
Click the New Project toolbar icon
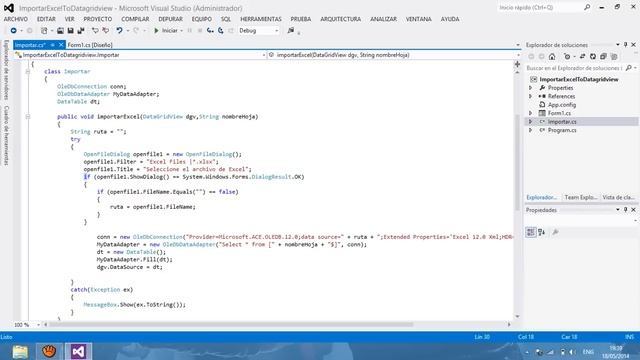(44, 31)
